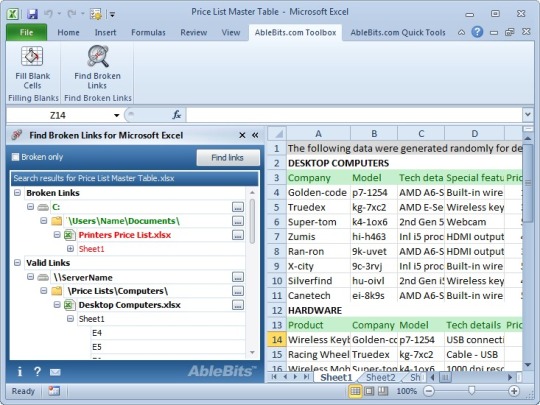540x405 pixels.
Task: Click ellipsis button on \\ServerName row
Action: (238, 277)
